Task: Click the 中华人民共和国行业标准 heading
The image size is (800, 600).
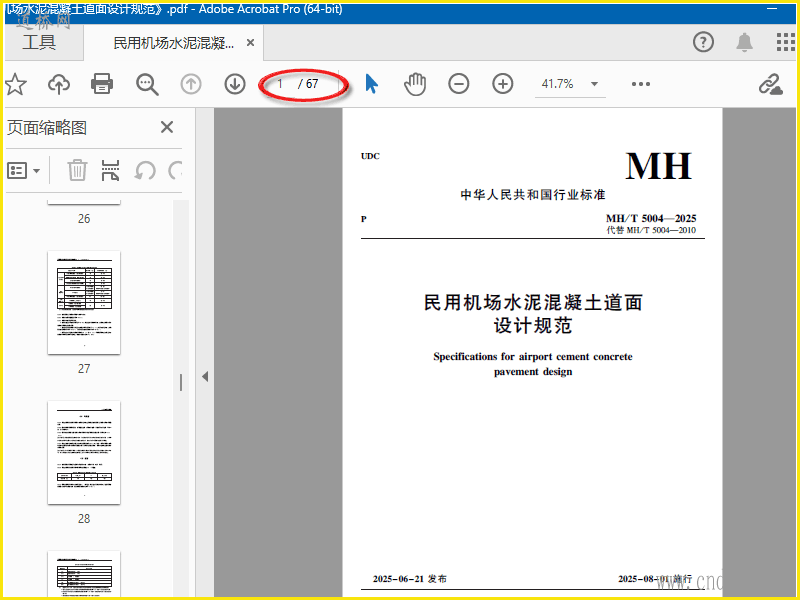Action: [x=533, y=194]
